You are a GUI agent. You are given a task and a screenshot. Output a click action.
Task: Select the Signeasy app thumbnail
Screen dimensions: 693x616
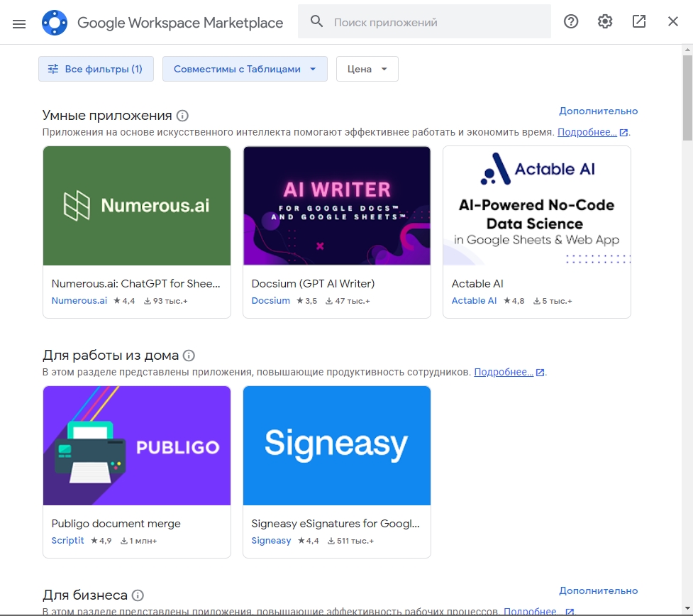337,446
